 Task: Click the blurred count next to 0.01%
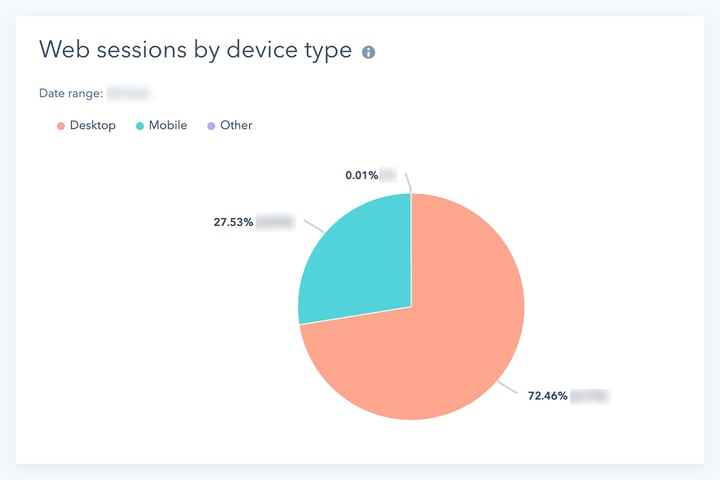(388, 175)
